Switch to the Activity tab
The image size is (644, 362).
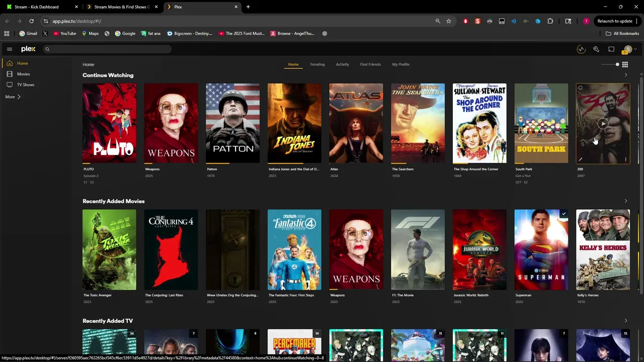point(343,64)
